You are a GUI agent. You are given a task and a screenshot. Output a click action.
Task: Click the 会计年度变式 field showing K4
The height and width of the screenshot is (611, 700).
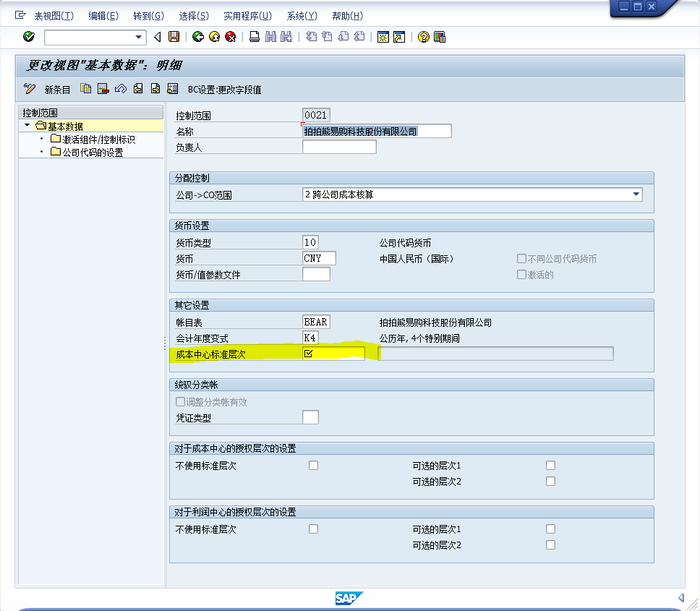pyautogui.click(x=310, y=338)
